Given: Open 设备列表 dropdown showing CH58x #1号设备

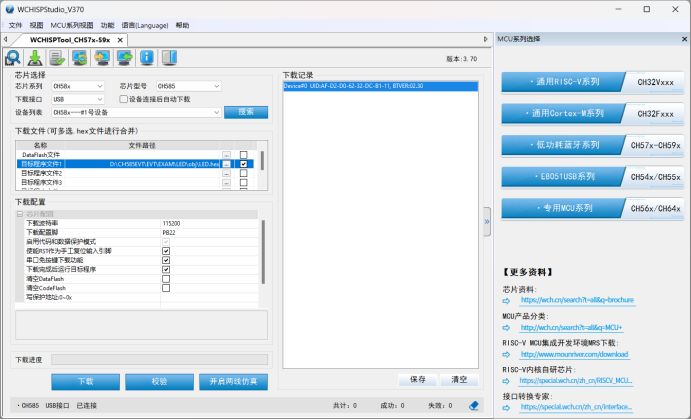Looking at the screenshot, I should click(x=136, y=112).
